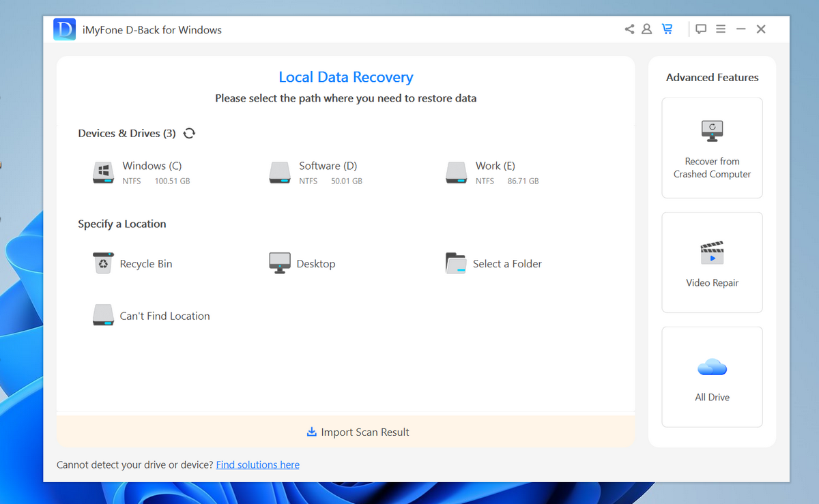The width and height of the screenshot is (819, 504).
Task: Click the Can't Find Location drive icon
Action: [103, 315]
